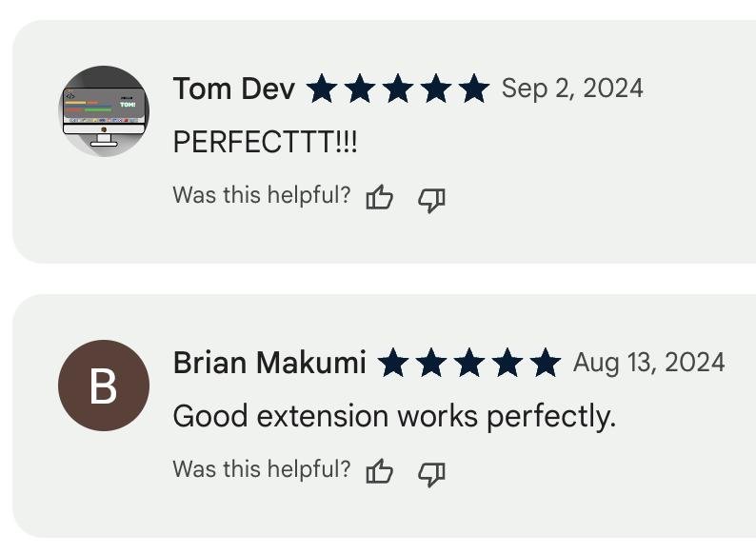The height and width of the screenshot is (554, 756).
Task: Click the third star in Brian Makumi's rating
Action: click(469, 364)
